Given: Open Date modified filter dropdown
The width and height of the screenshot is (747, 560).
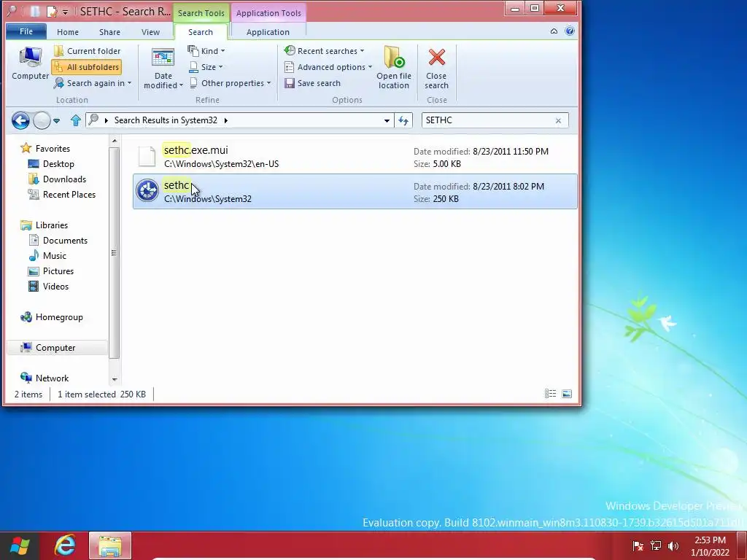Looking at the screenshot, I should coord(163,68).
